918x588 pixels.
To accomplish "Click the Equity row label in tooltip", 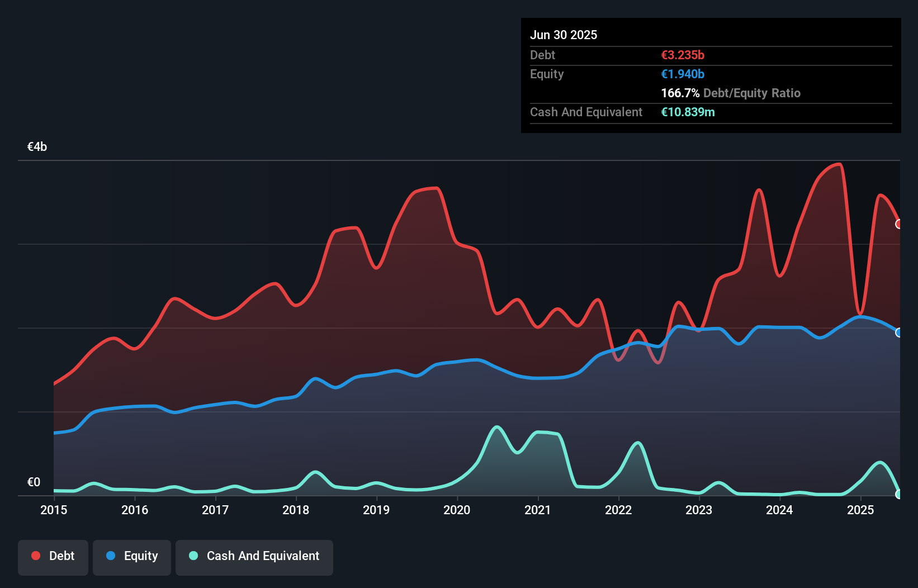I will point(547,74).
